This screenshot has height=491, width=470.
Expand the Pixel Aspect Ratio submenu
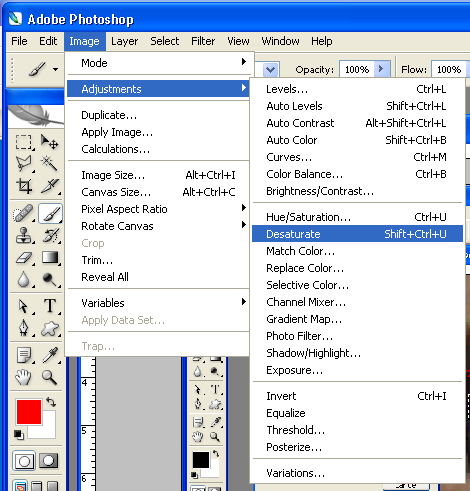[x=158, y=209]
